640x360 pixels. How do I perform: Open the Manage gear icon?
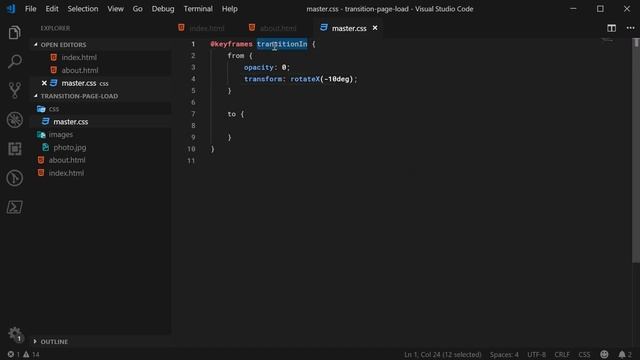pyautogui.click(x=15, y=334)
